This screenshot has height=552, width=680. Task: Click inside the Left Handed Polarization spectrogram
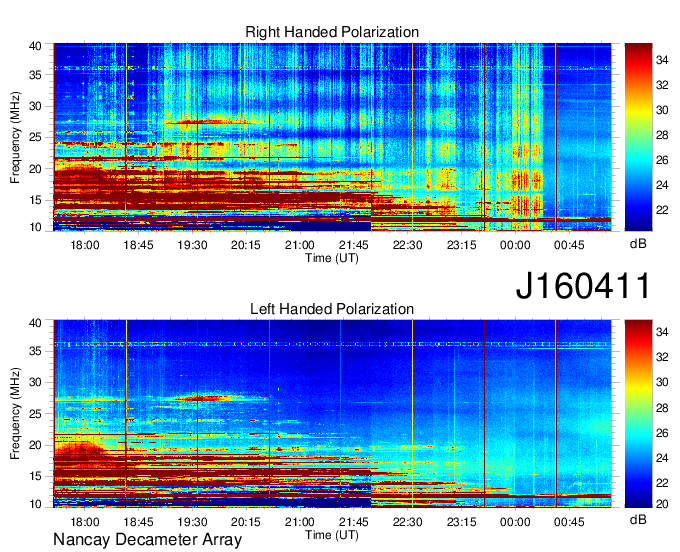click(x=332, y=414)
